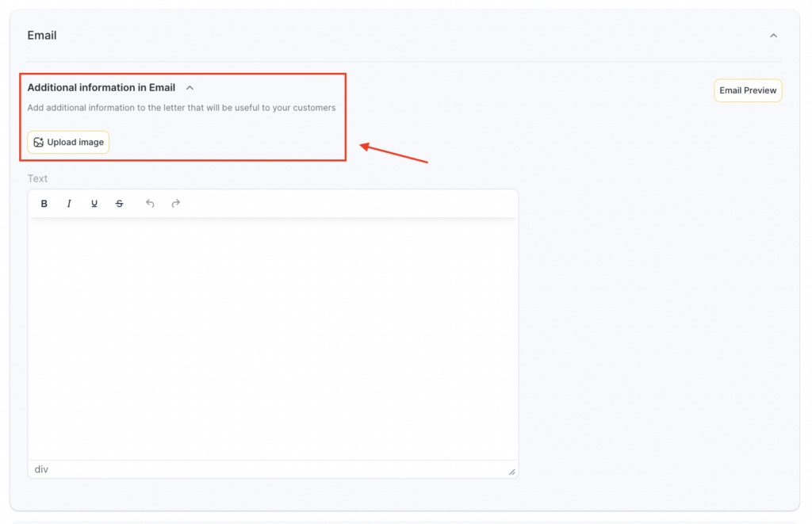Click the editor's resize handle corner

coord(511,472)
